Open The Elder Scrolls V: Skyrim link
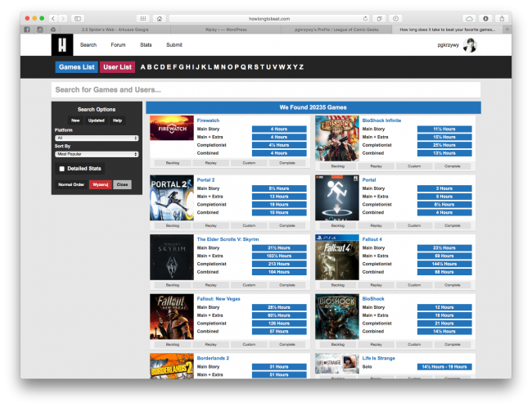This screenshot has height=408, width=532. [228, 239]
